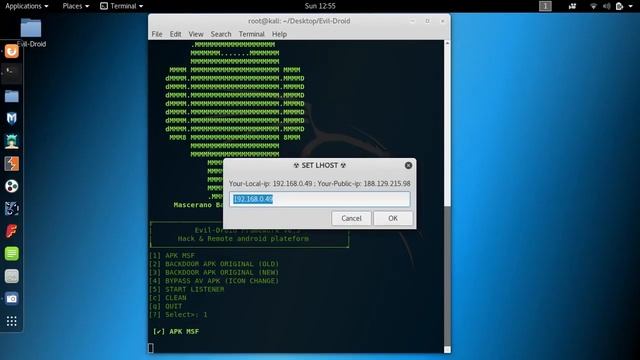Click the screen recorder icon in top bar

point(572,6)
